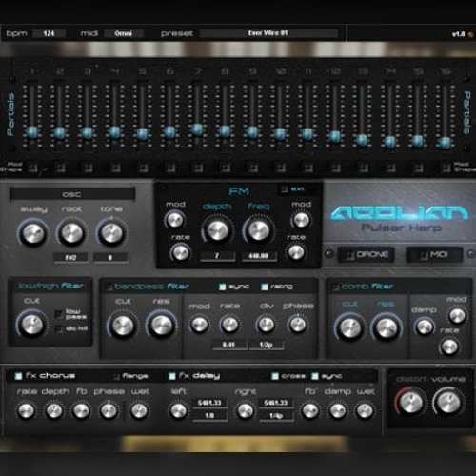This screenshot has width=476, height=476.
Task: Click the orange icon next to v1.0
Action: (x=470, y=34)
